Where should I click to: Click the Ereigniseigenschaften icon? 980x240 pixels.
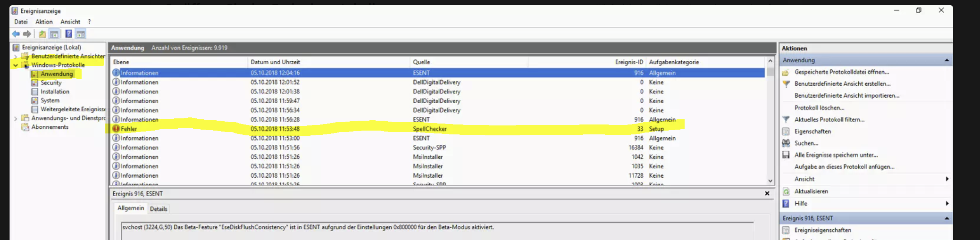pyautogui.click(x=786, y=230)
